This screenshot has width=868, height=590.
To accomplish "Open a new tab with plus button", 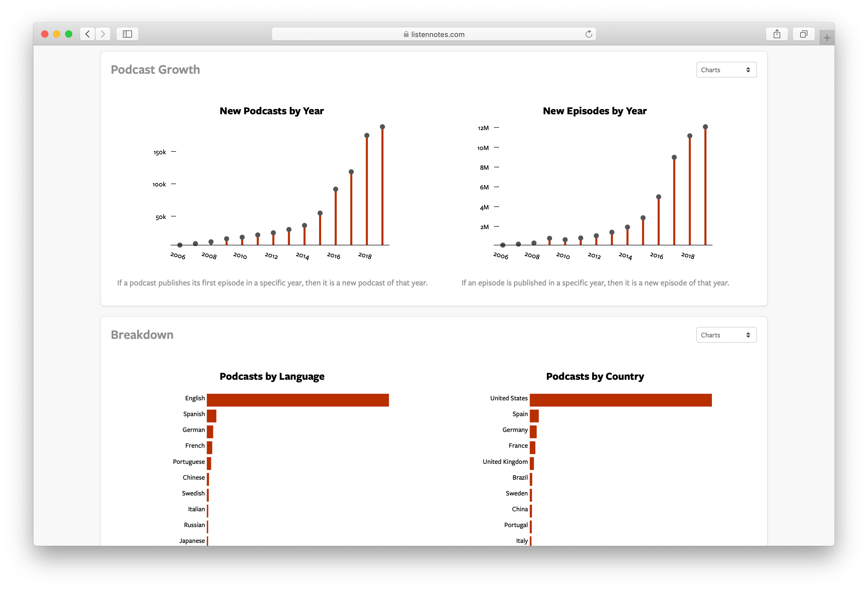I will pyautogui.click(x=827, y=38).
